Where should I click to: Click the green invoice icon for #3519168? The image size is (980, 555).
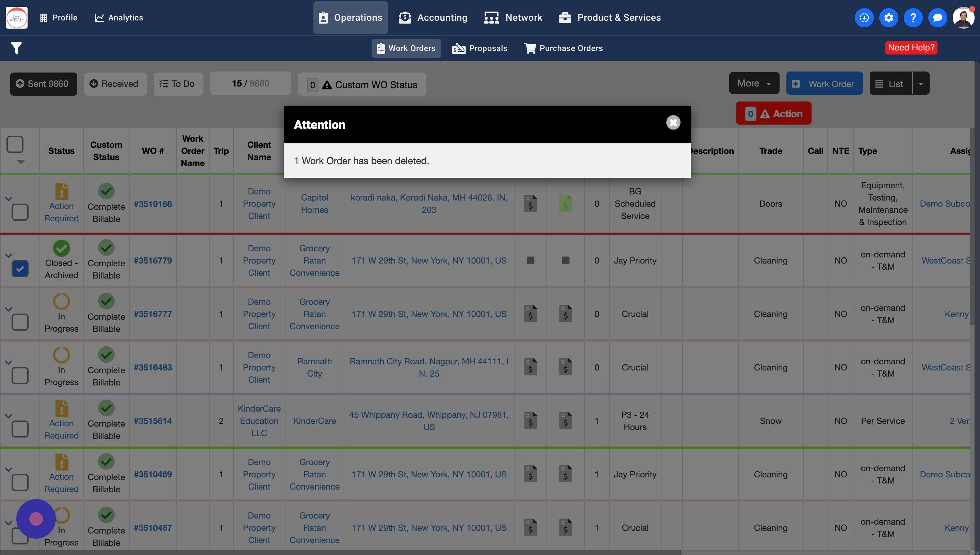pos(565,204)
